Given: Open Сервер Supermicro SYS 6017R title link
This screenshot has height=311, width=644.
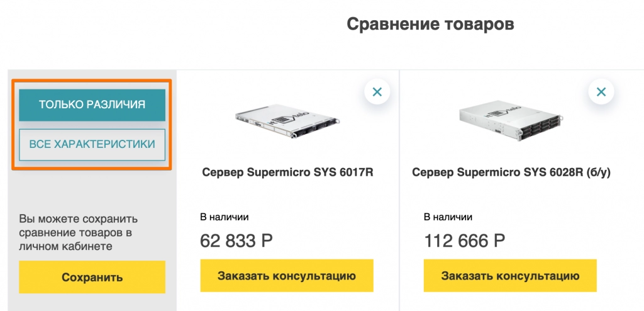Looking at the screenshot, I should point(287,172).
